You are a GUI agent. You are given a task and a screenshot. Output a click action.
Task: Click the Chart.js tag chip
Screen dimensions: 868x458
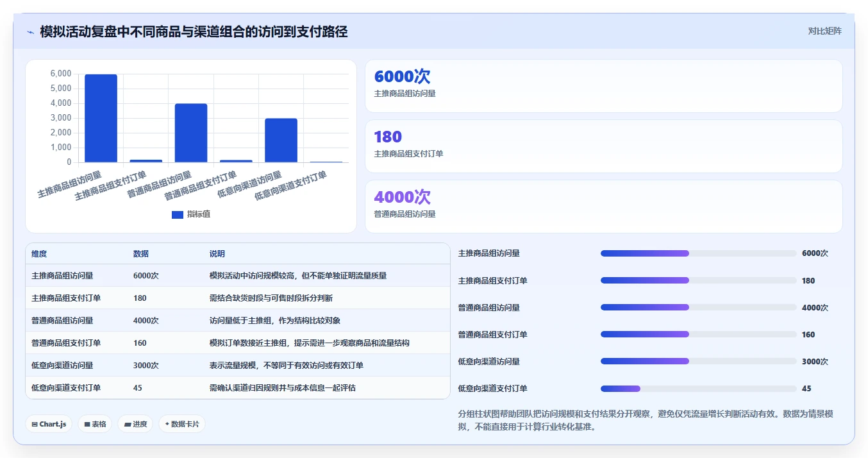[49, 424]
